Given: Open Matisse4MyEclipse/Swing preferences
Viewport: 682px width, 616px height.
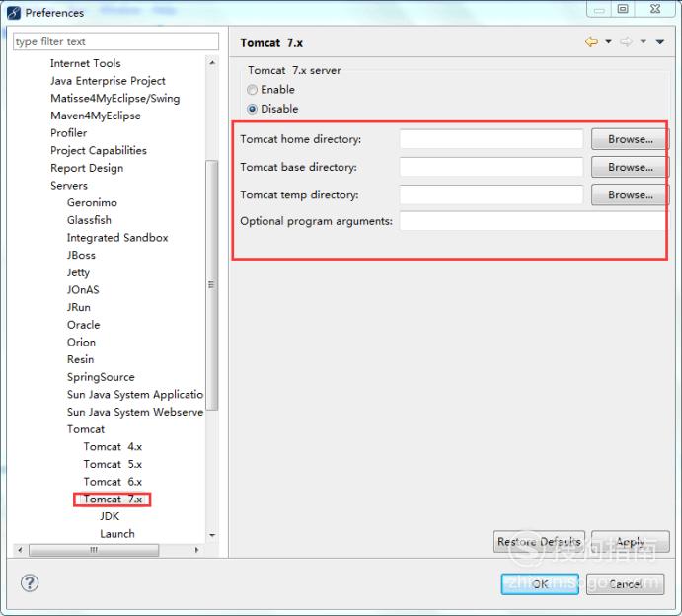Looking at the screenshot, I should tap(115, 99).
